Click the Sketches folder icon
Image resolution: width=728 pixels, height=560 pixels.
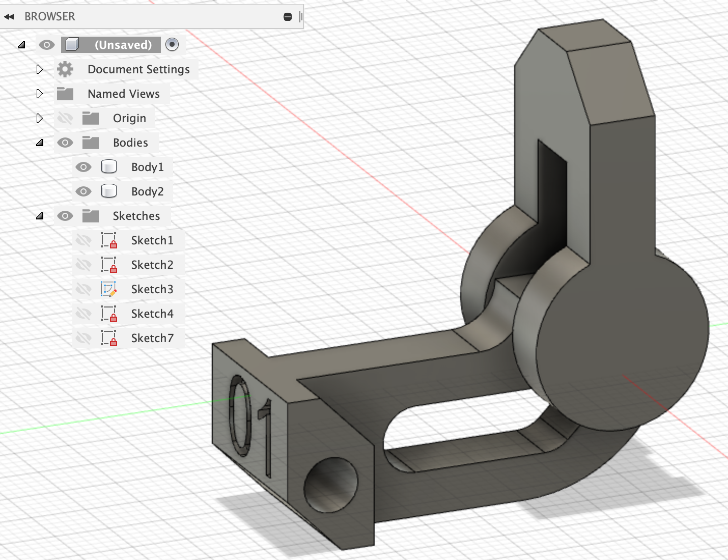click(x=91, y=216)
